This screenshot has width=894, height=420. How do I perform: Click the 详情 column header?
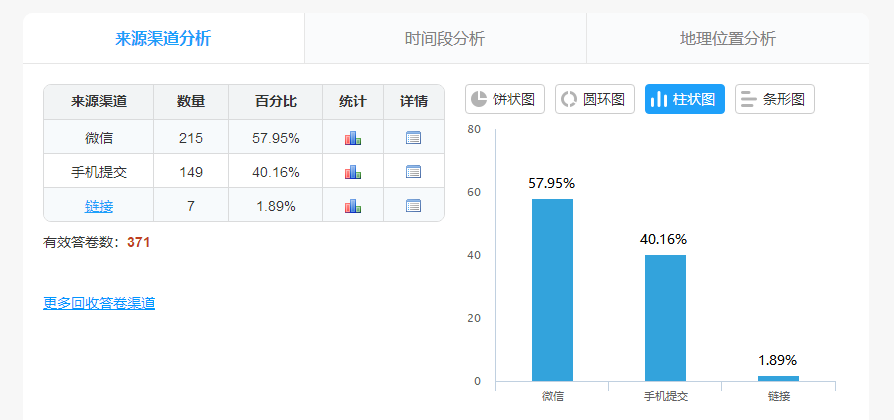point(414,102)
